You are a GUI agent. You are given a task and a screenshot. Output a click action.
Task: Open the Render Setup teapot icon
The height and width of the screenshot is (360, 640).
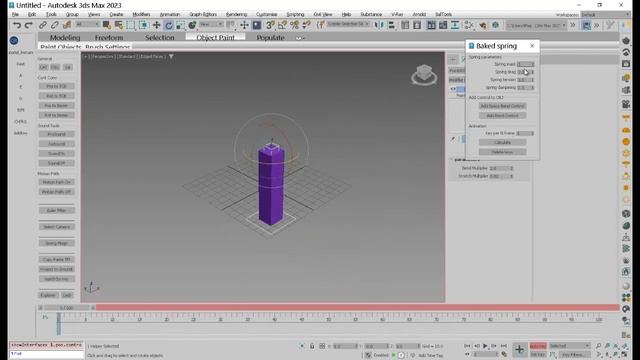point(483,25)
